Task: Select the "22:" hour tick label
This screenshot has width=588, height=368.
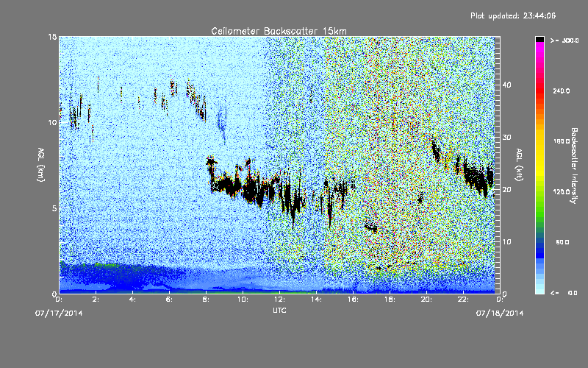Action: click(463, 300)
